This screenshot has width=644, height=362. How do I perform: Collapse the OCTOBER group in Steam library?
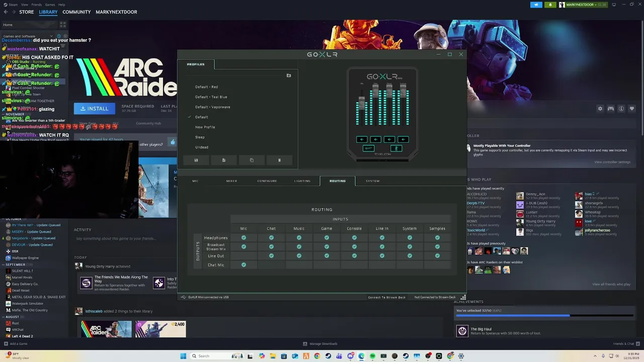click(x=4, y=219)
